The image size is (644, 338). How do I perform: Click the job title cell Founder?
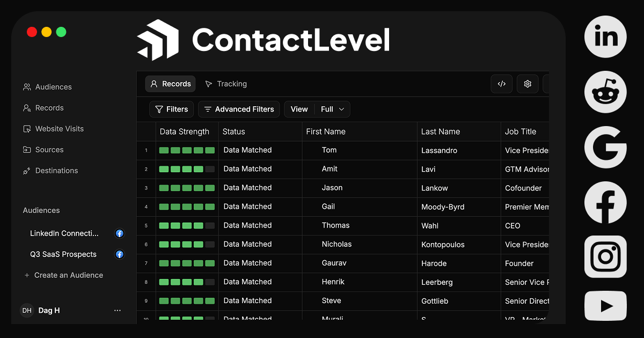519,263
